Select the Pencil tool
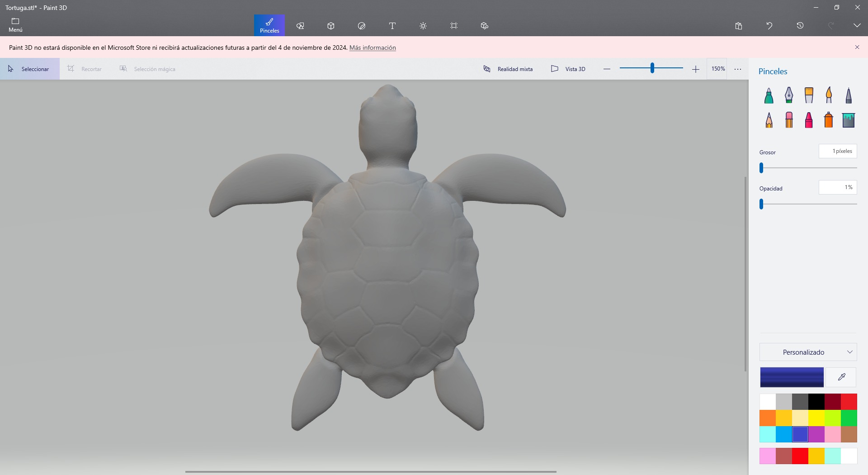The width and height of the screenshot is (868, 475). (x=769, y=120)
